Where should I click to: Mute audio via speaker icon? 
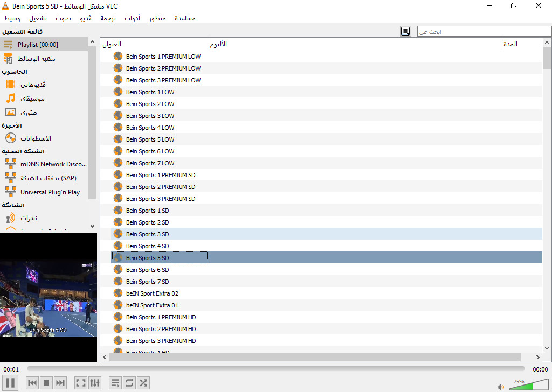(x=501, y=387)
